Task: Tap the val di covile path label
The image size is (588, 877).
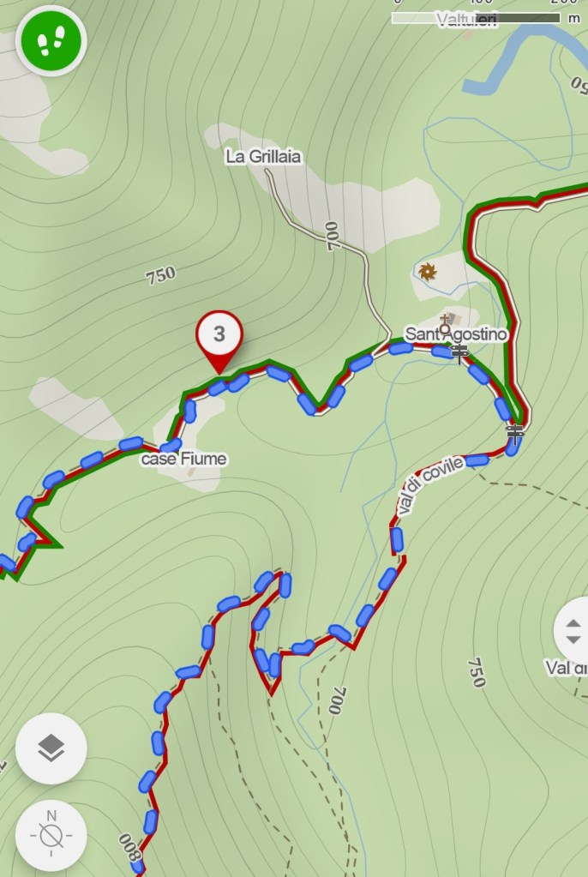Action: coord(429,484)
